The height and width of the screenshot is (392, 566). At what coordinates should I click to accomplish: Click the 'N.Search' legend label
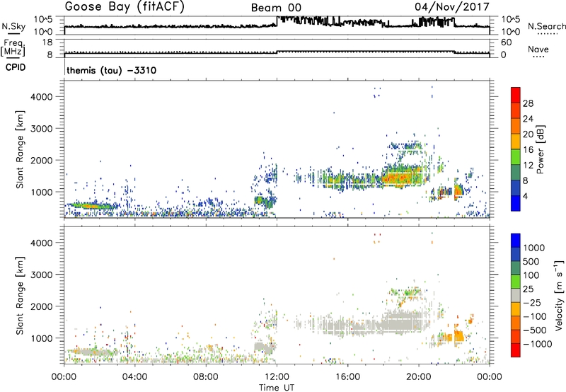(x=546, y=26)
